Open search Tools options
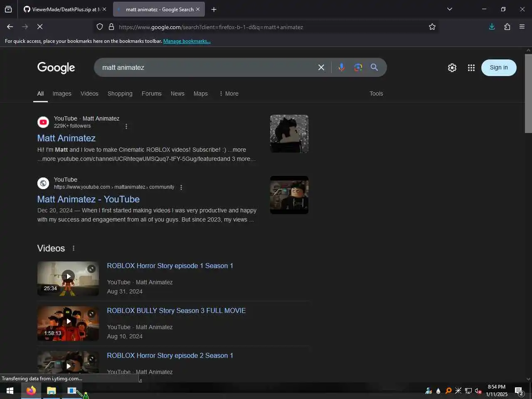This screenshot has height=399, width=532. (x=376, y=94)
